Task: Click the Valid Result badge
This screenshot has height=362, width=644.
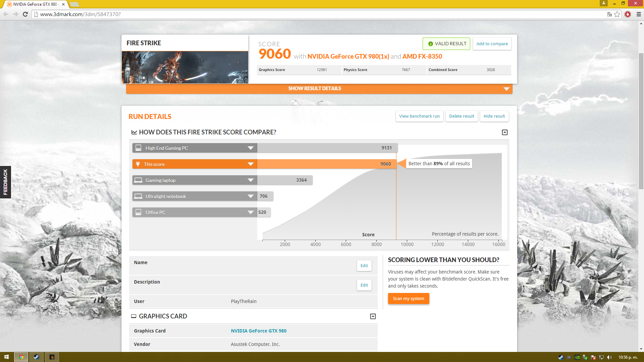Action: [446, 44]
